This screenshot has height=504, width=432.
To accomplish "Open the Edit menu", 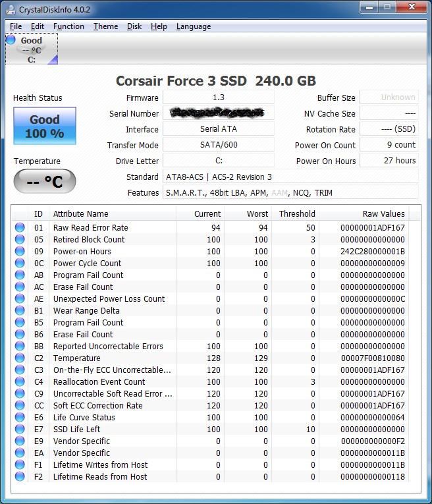I will point(38,26).
